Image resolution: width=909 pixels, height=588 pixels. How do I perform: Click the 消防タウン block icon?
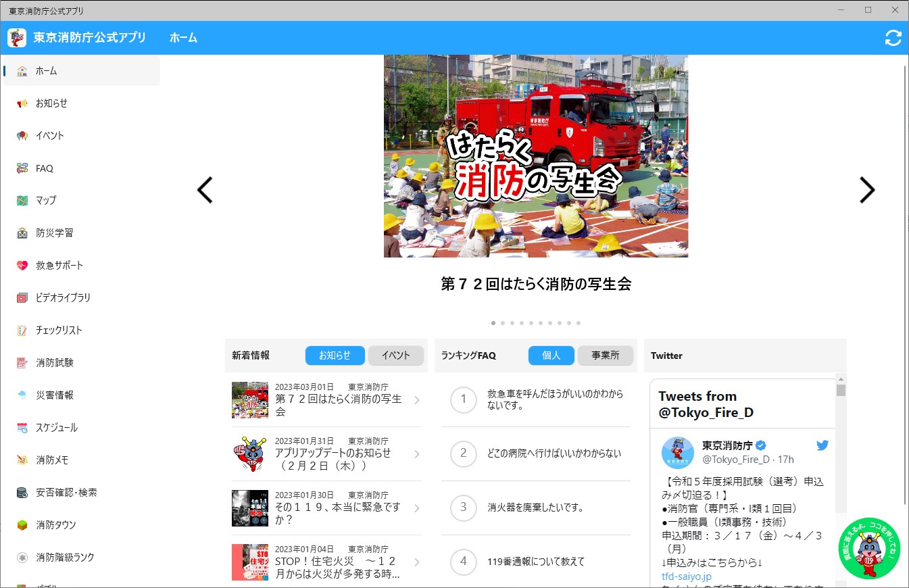point(22,525)
